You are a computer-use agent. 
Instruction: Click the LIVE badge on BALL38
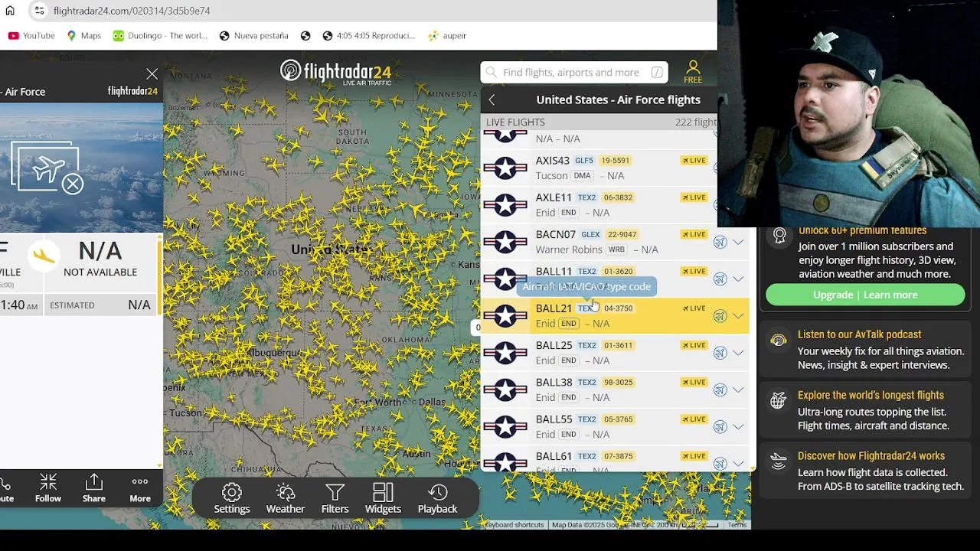[x=694, y=382]
